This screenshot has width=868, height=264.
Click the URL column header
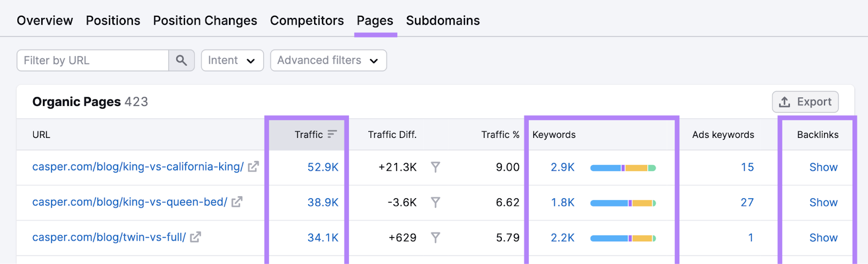(x=41, y=135)
